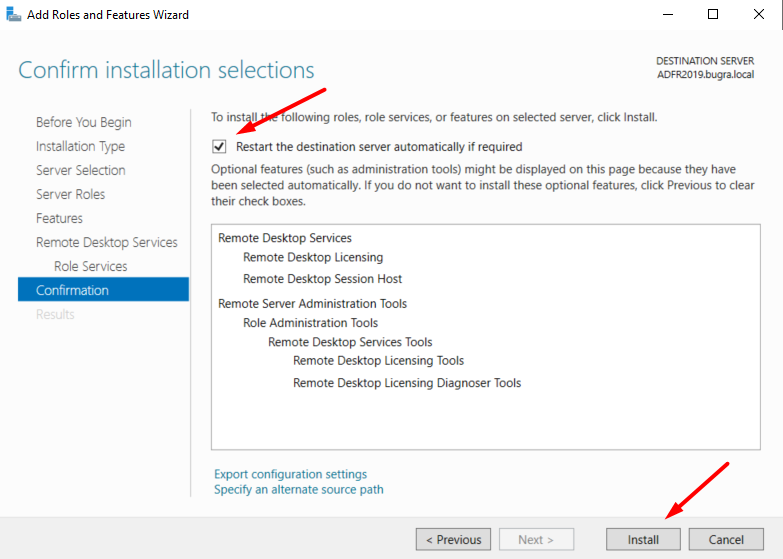Go to Server Roles step
The image size is (783, 559).
point(70,194)
